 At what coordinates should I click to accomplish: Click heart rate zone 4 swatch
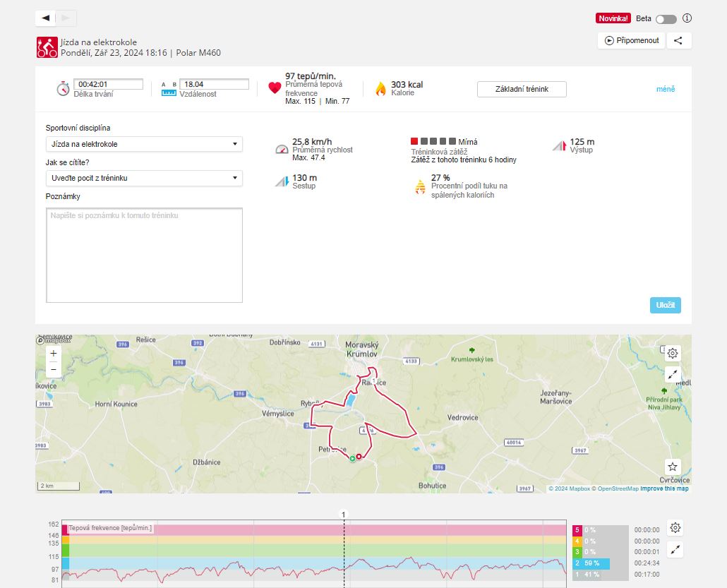click(x=577, y=541)
